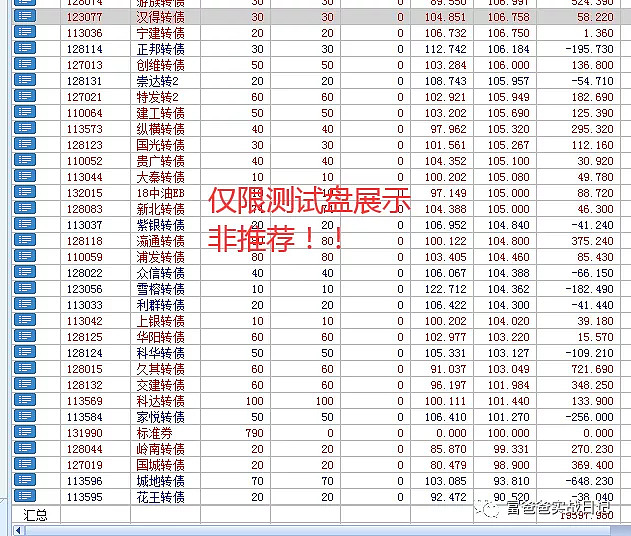631x536 pixels.
Task: Select quantity 790 in 标准券 row
Action: coord(254,433)
